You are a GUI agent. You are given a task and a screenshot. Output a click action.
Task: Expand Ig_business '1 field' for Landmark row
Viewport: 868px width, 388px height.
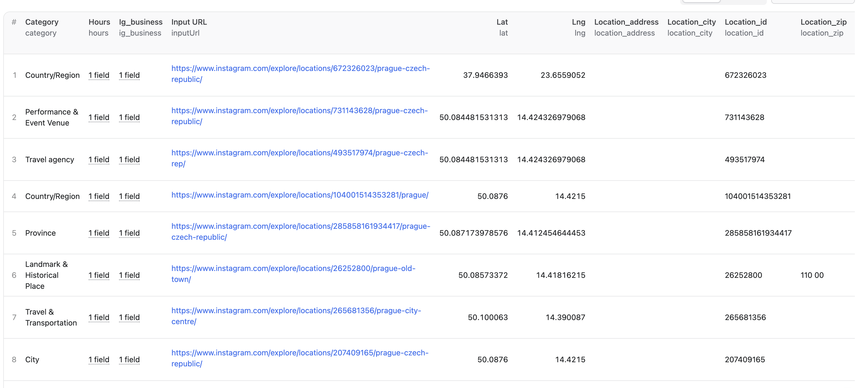click(x=129, y=275)
